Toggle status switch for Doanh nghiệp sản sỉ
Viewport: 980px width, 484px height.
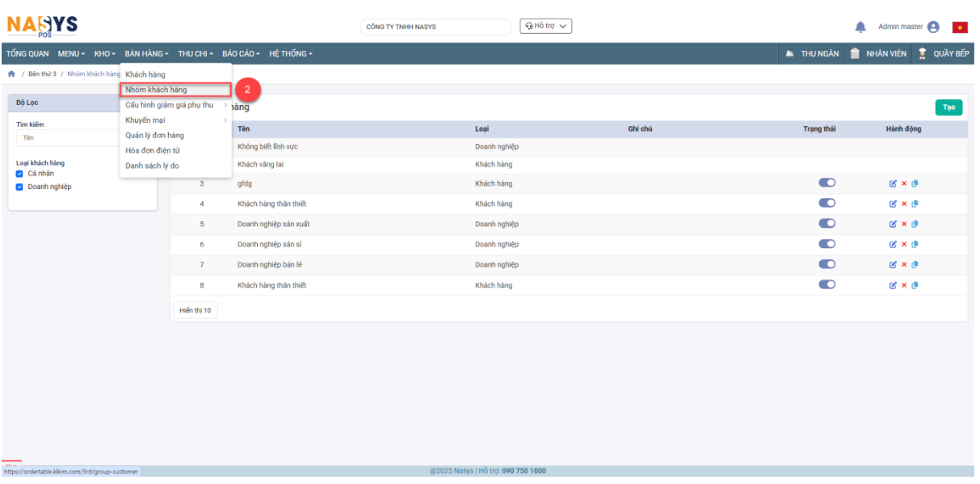coord(826,243)
